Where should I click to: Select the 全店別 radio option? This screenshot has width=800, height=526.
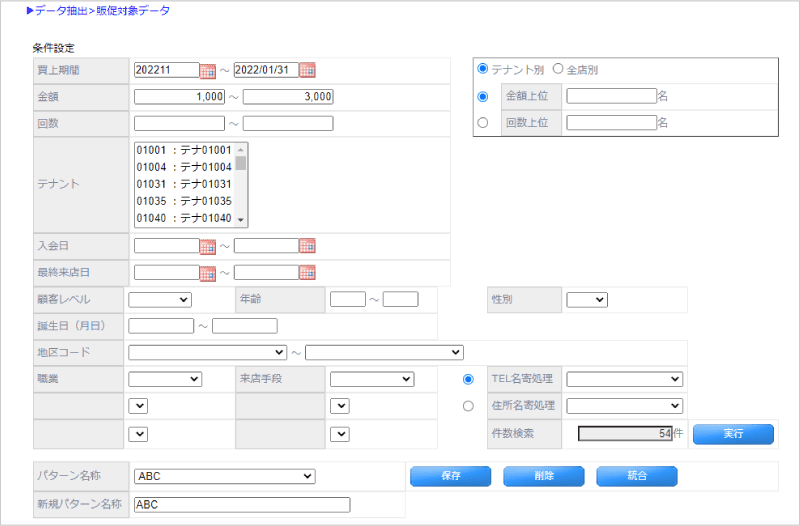(x=558, y=70)
